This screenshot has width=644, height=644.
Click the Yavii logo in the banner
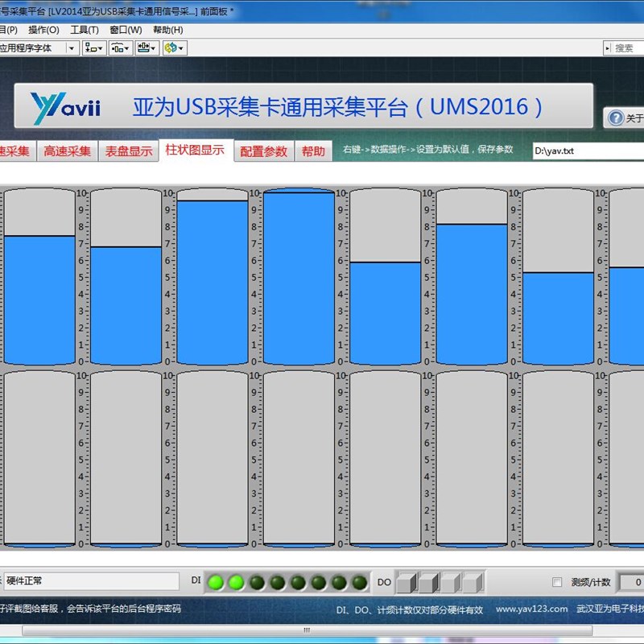click(65, 108)
